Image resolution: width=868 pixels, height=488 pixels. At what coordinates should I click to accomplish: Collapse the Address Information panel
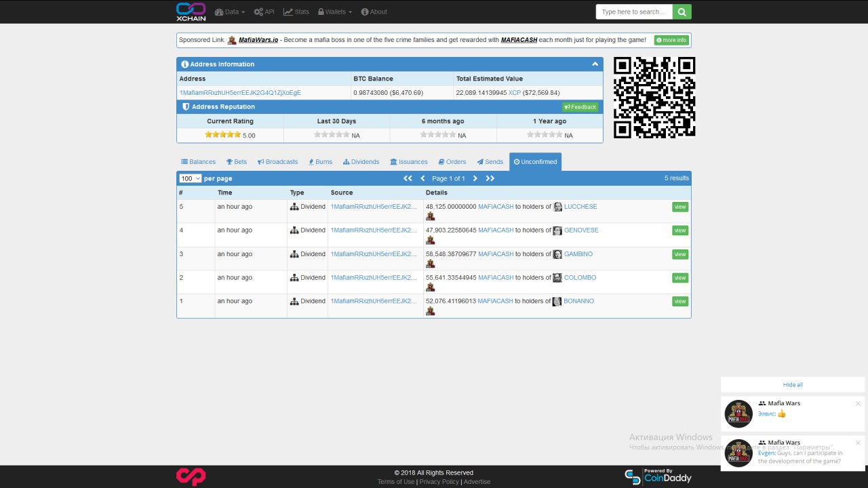(595, 64)
